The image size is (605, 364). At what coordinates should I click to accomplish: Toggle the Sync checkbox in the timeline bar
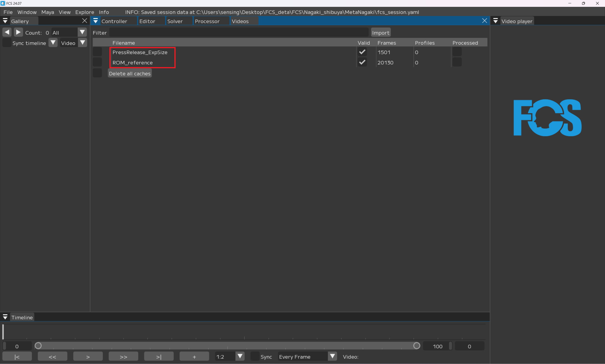tap(255, 356)
